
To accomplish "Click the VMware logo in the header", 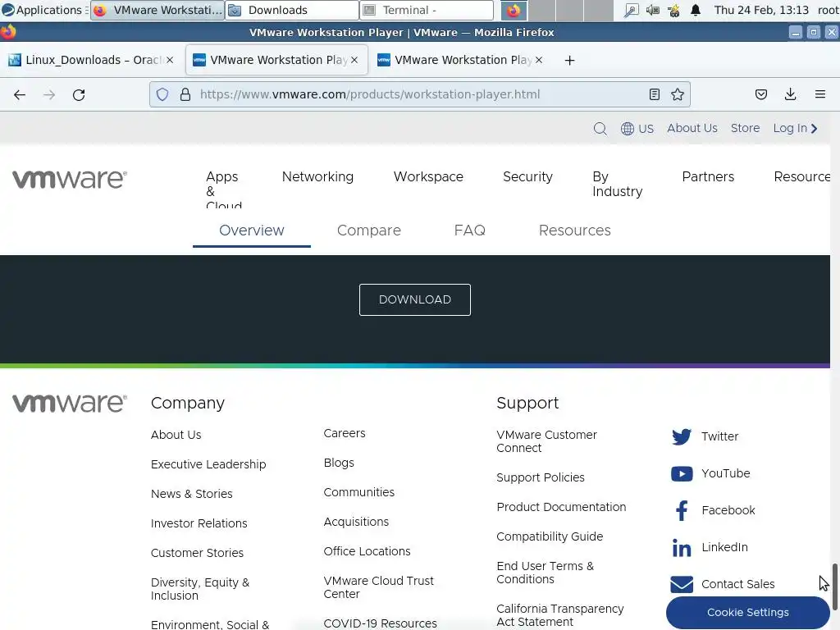I will pyautogui.click(x=70, y=180).
